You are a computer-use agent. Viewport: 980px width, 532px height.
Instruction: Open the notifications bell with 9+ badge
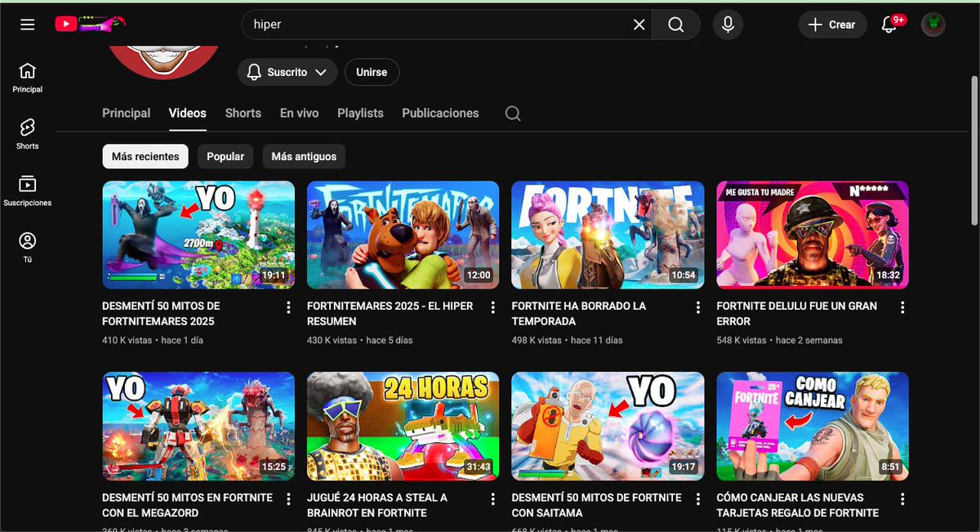click(x=890, y=25)
